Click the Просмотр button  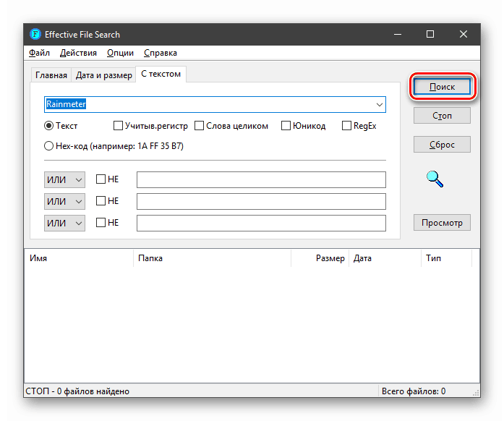click(x=442, y=223)
